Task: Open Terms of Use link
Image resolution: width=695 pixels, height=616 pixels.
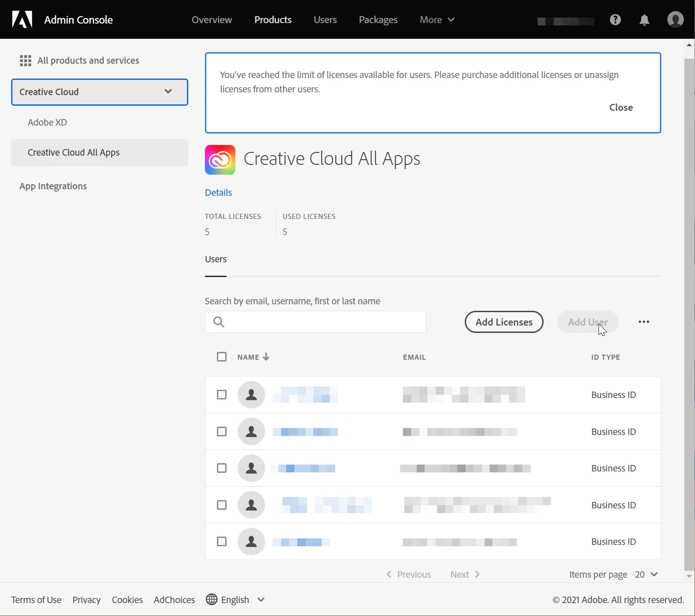Action: pyautogui.click(x=36, y=600)
